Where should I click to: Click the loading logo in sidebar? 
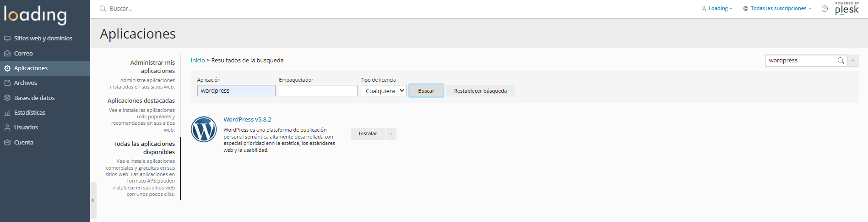point(35,15)
